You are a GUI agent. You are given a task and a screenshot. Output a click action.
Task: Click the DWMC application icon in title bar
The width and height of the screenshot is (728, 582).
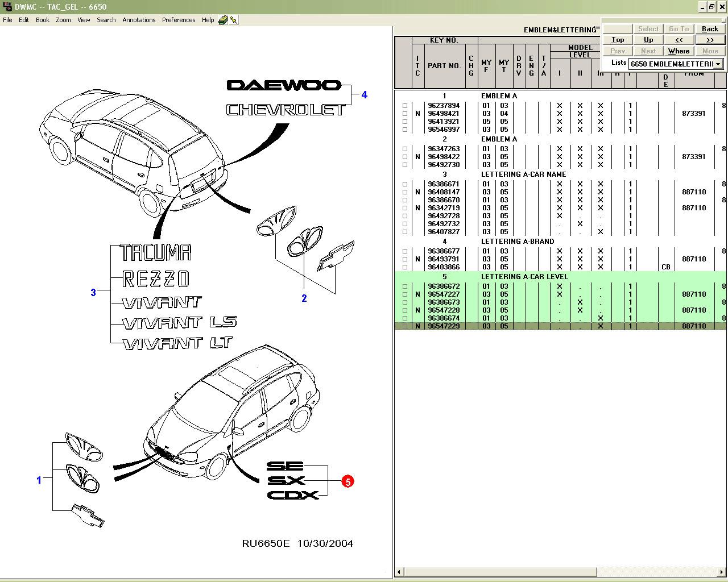pyautogui.click(x=7, y=7)
